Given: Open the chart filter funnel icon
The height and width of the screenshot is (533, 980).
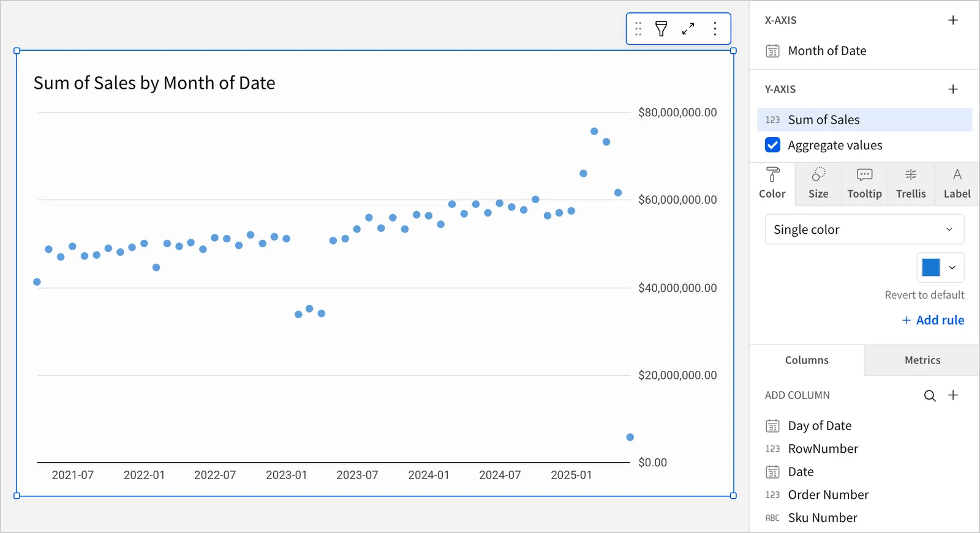Looking at the screenshot, I should point(661,29).
